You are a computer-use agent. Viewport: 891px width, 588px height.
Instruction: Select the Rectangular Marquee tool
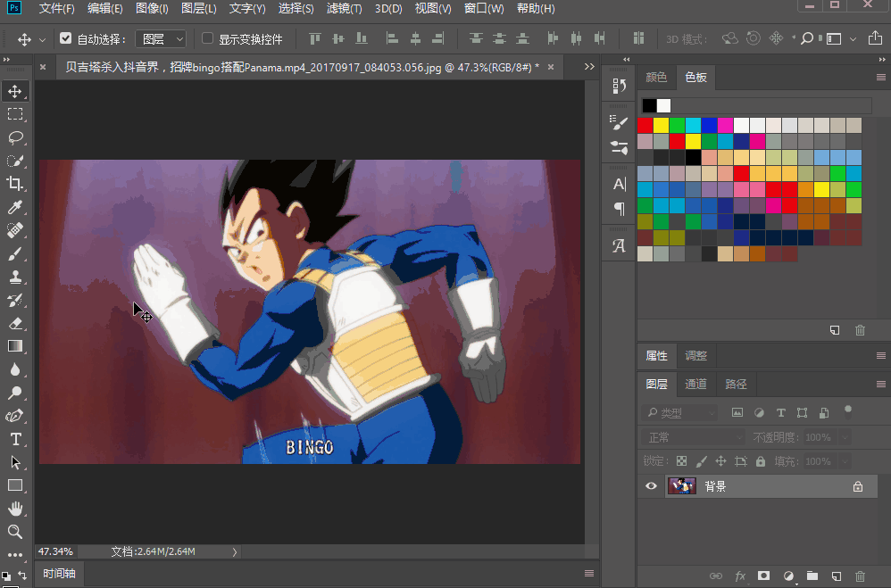click(15, 114)
